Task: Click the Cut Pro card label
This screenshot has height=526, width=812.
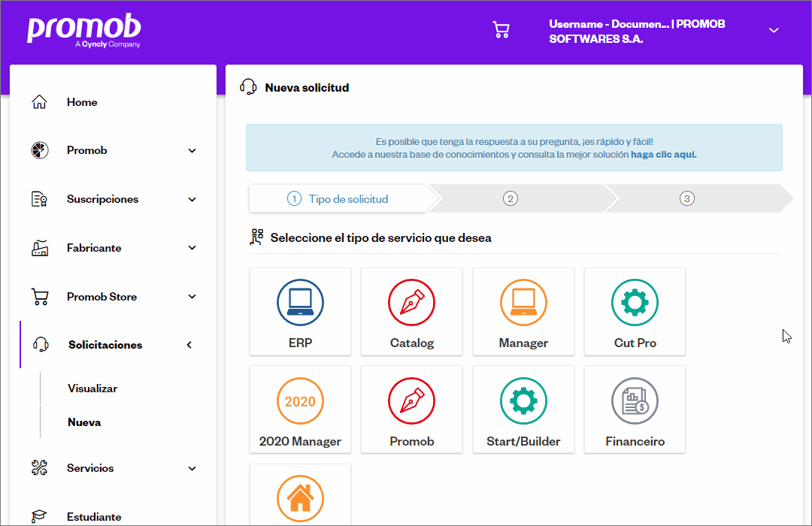Action: [635, 343]
